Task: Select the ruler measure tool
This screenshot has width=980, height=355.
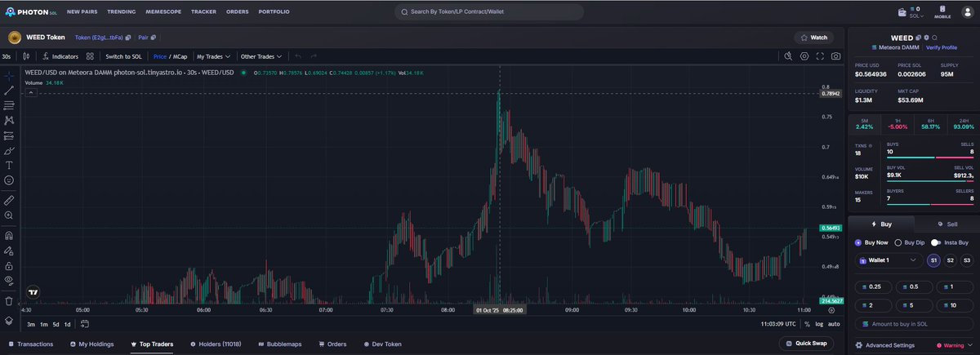Action: (x=9, y=199)
